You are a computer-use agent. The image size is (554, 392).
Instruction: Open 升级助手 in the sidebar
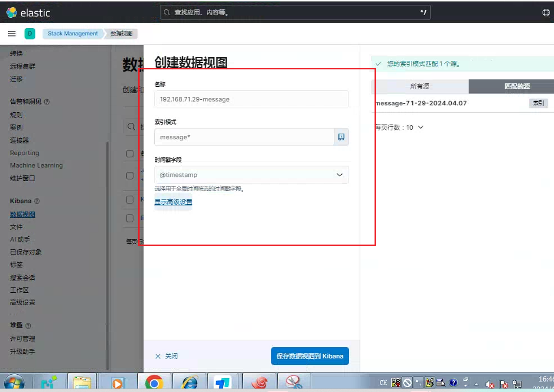[x=23, y=352]
